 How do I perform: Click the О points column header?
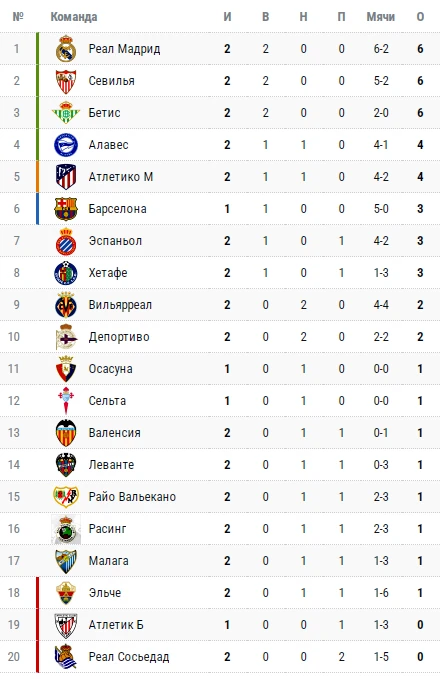420,17
